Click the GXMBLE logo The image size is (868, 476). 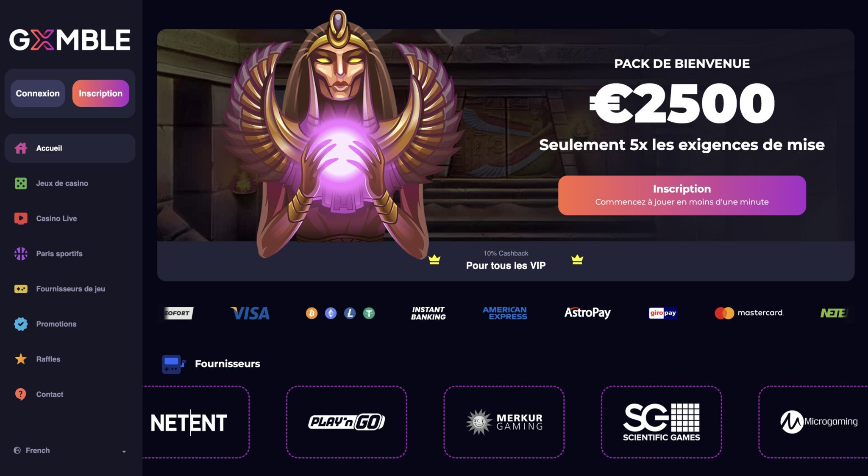tap(70, 40)
